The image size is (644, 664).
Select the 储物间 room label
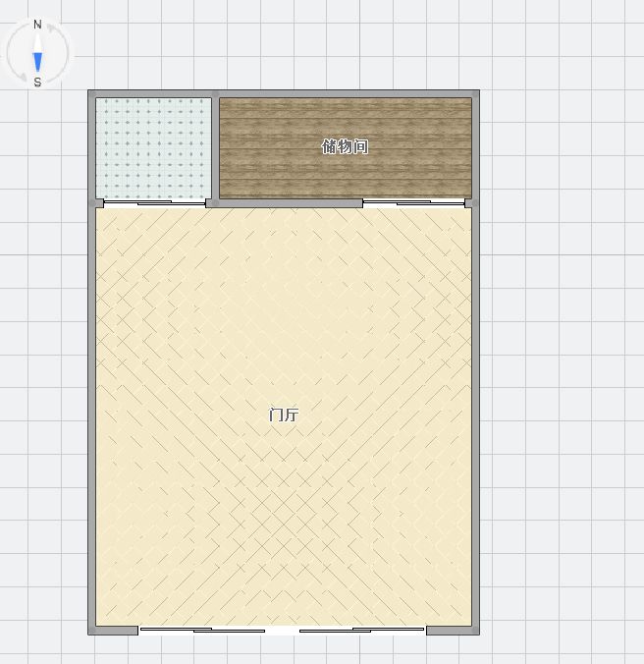[x=345, y=146]
